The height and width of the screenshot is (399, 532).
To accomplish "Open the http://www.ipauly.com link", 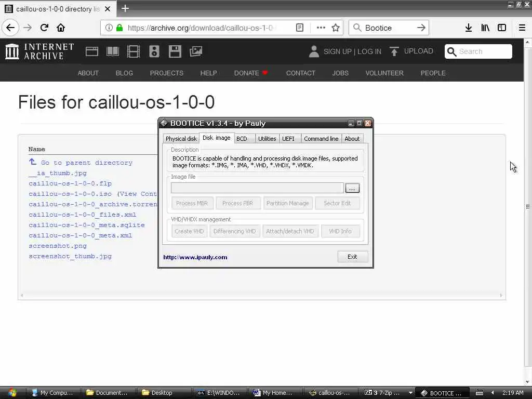I will [x=195, y=257].
